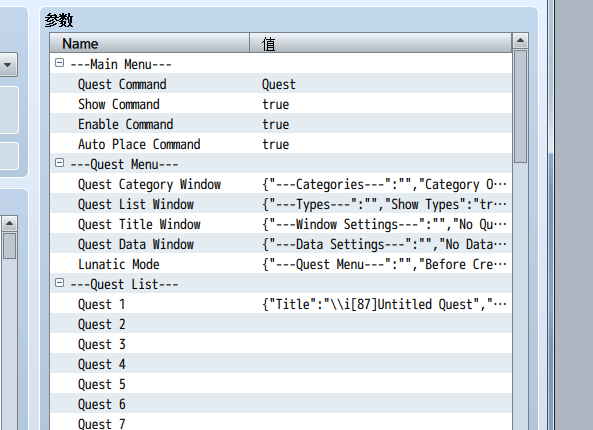Click the parameter list scrollbar thumb
The width and height of the screenshot is (593, 430).
pos(520,106)
